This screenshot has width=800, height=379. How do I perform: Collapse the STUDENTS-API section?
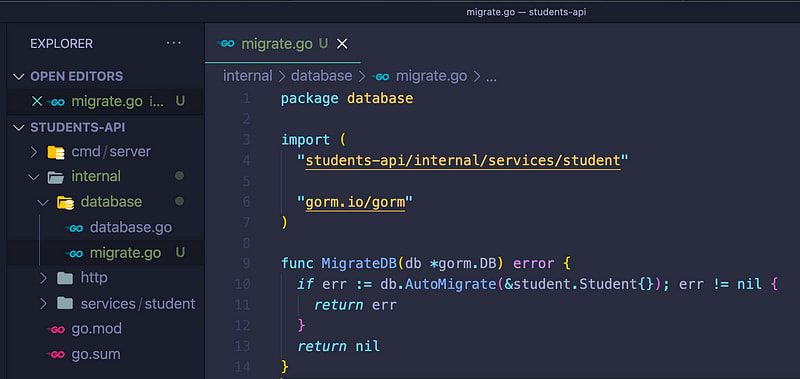19,128
